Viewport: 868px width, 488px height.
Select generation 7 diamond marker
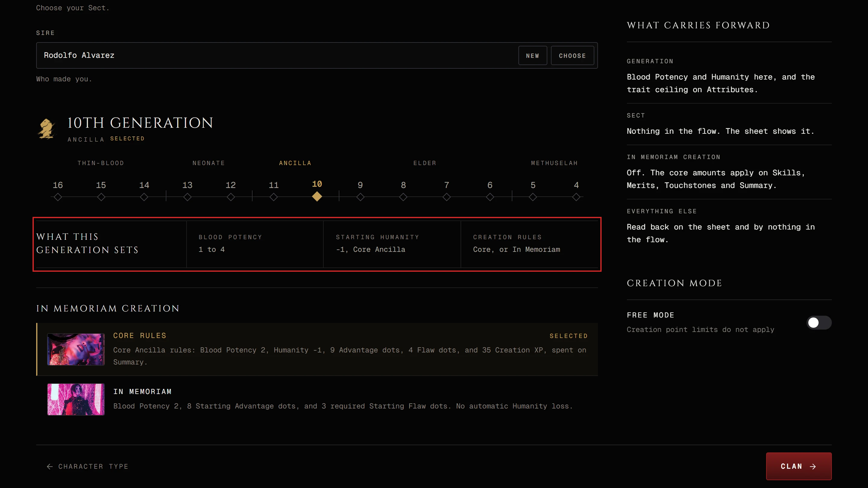pyautogui.click(x=446, y=197)
